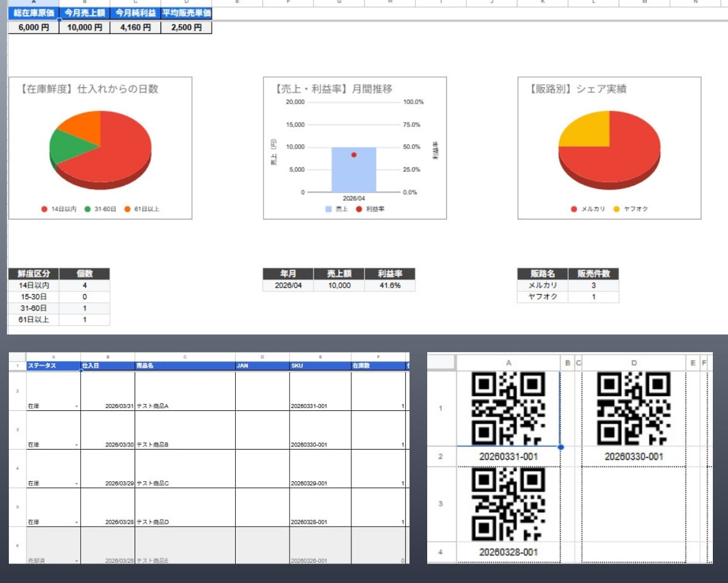Click the green 31-60日 legend marker

point(87,209)
